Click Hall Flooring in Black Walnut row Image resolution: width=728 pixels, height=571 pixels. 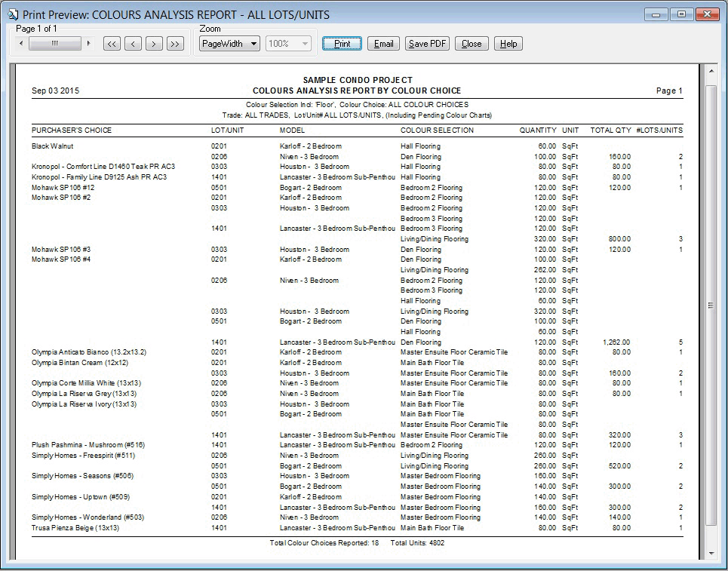coord(421,146)
